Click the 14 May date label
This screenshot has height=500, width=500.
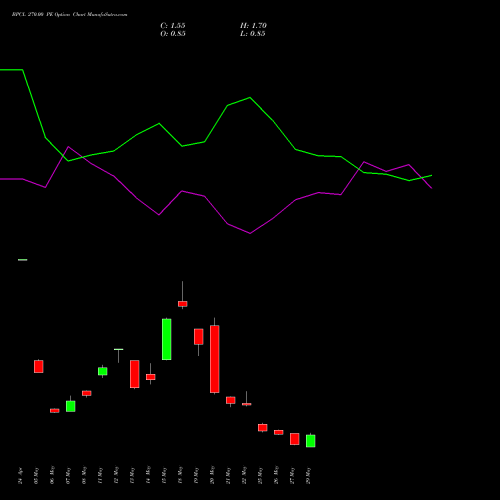click(x=149, y=476)
